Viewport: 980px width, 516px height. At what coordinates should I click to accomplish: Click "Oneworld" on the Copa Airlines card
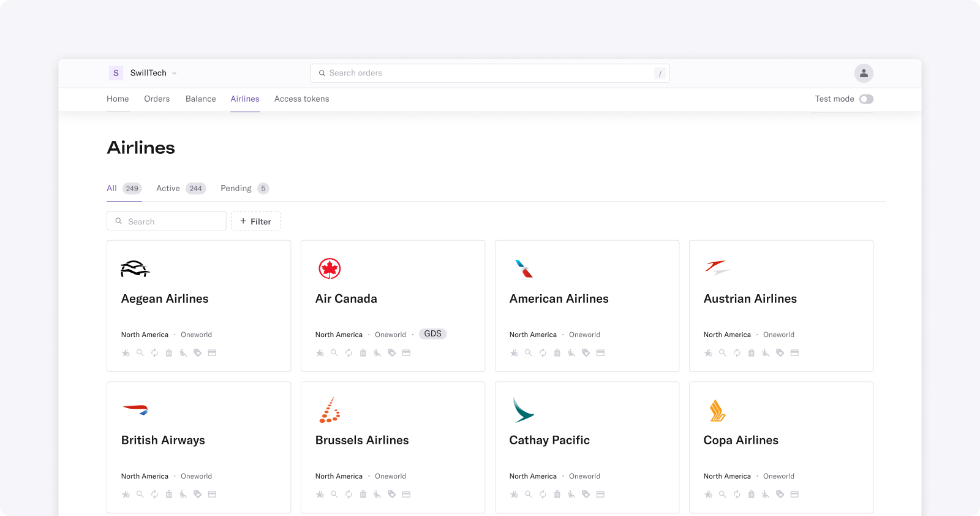coord(778,476)
